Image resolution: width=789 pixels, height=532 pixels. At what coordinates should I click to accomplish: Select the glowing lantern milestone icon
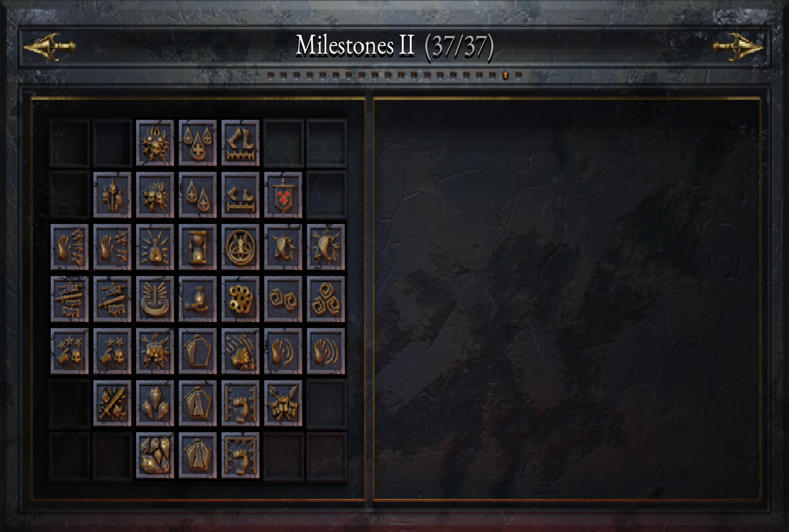pos(155,247)
